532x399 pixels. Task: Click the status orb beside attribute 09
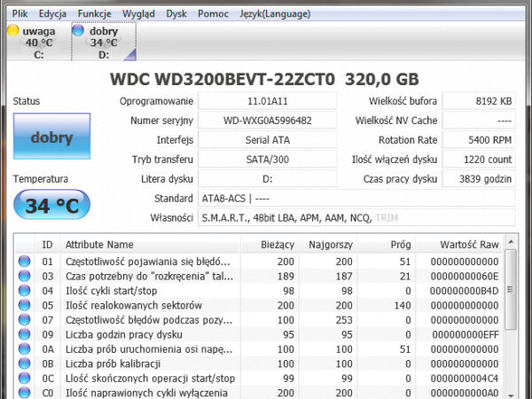click(x=24, y=334)
